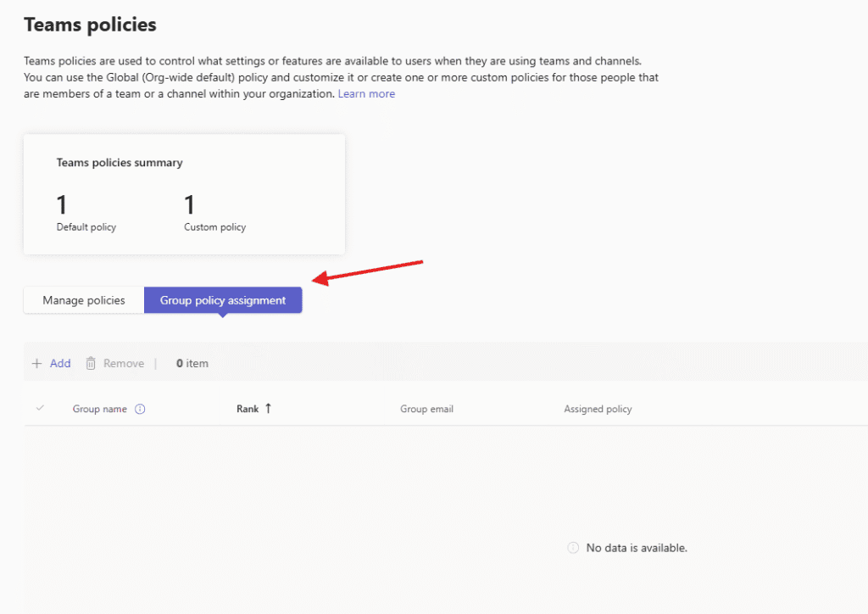Click the sort arrow next to Rank
The image size is (868, 614).
pyautogui.click(x=269, y=409)
